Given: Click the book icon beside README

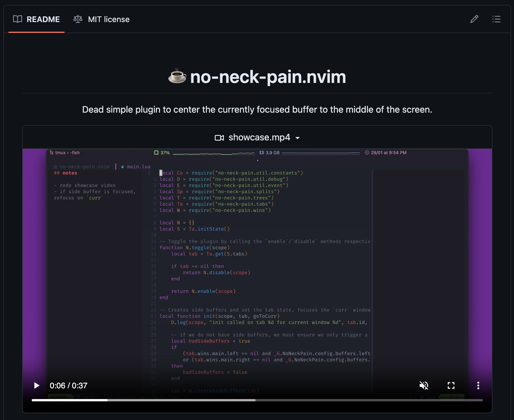Looking at the screenshot, I should pos(18,19).
